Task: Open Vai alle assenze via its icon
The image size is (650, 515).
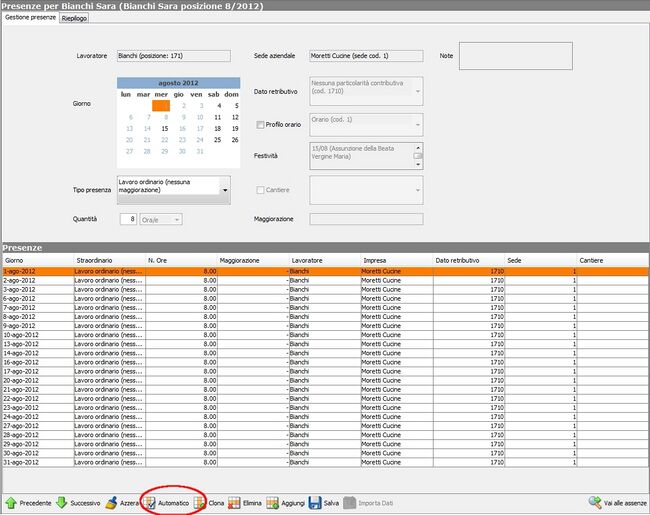Action: [x=595, y=503]
